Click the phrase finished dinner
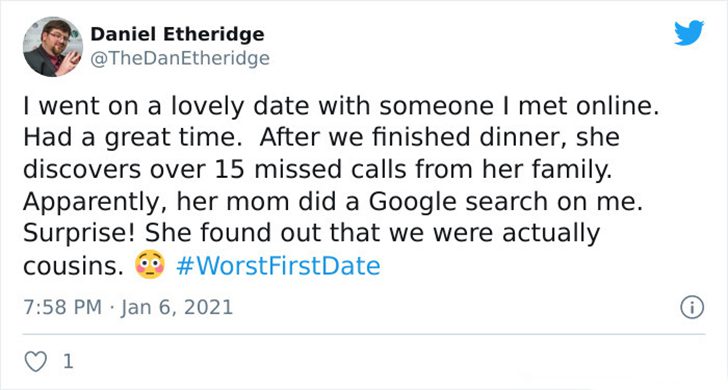The width and height of the screenshot is (728, 390). point(468,137)
